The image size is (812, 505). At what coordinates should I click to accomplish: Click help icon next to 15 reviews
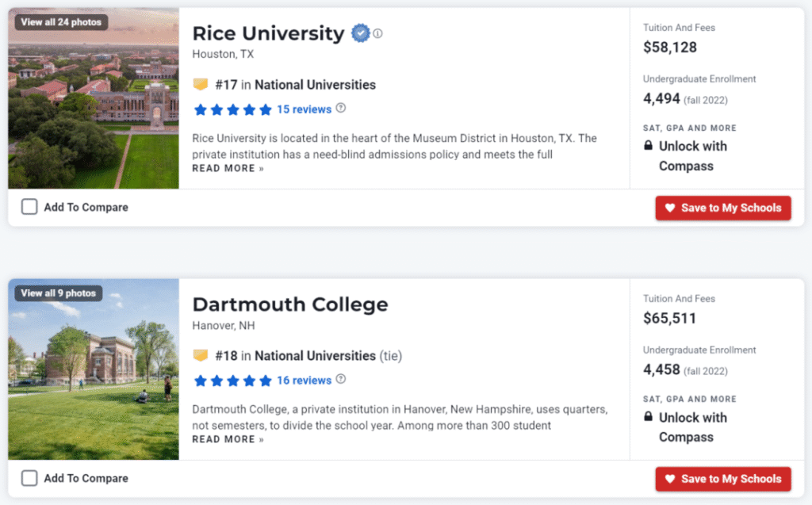341,109
